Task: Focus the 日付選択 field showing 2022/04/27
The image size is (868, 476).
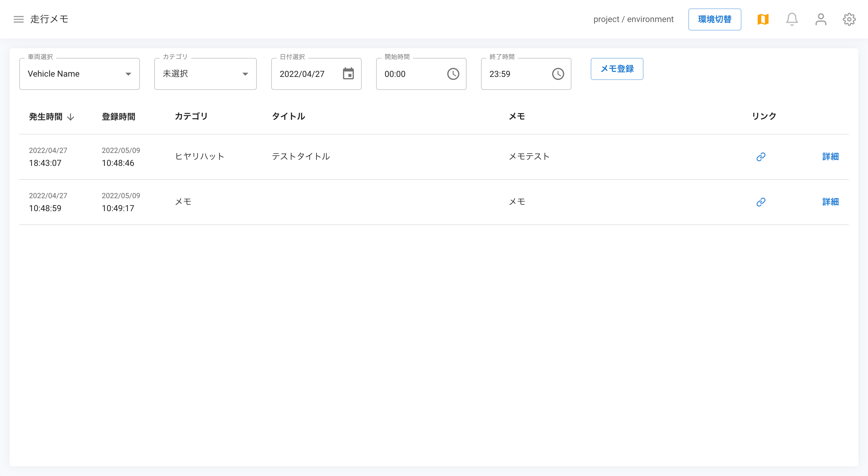Action: (x=316, y=74)
